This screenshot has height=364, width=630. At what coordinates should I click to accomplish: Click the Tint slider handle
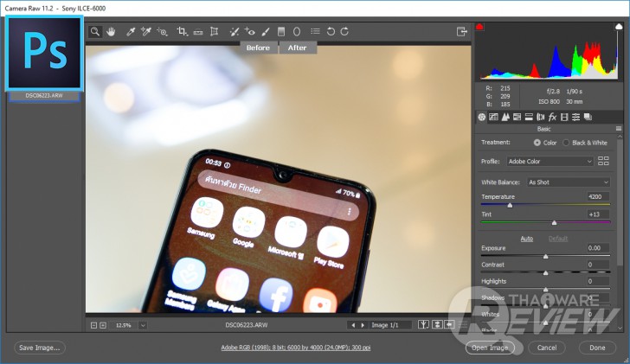click(554, 223)
